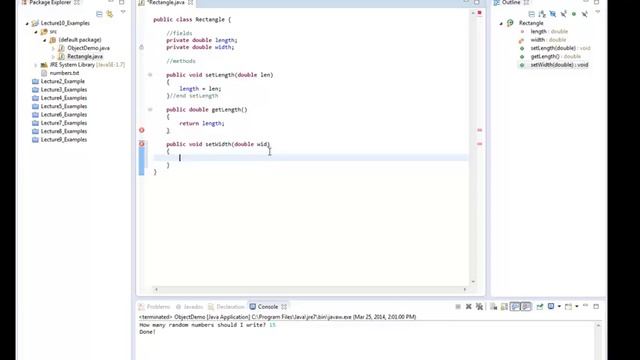Click Display Selected Console icon
The image size is (640, 360).
551,307
